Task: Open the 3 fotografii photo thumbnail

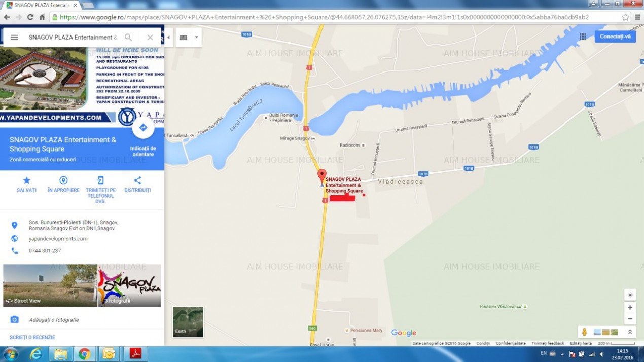Action: [x=130, y=285]
